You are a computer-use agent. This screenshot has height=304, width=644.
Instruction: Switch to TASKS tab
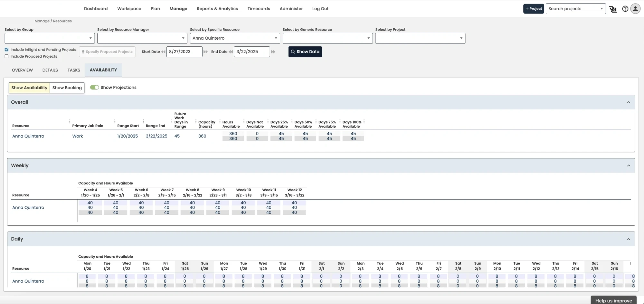pos(74,70)
